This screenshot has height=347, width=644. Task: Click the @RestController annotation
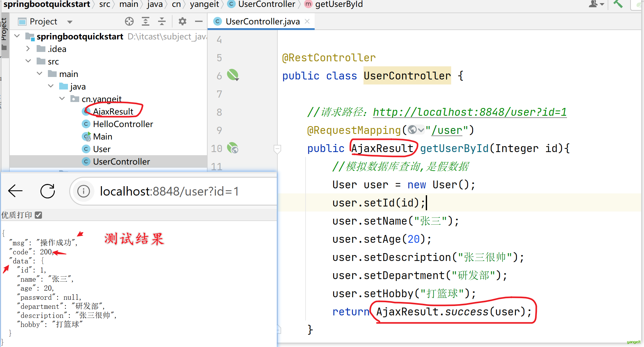[x=329, y=58]
